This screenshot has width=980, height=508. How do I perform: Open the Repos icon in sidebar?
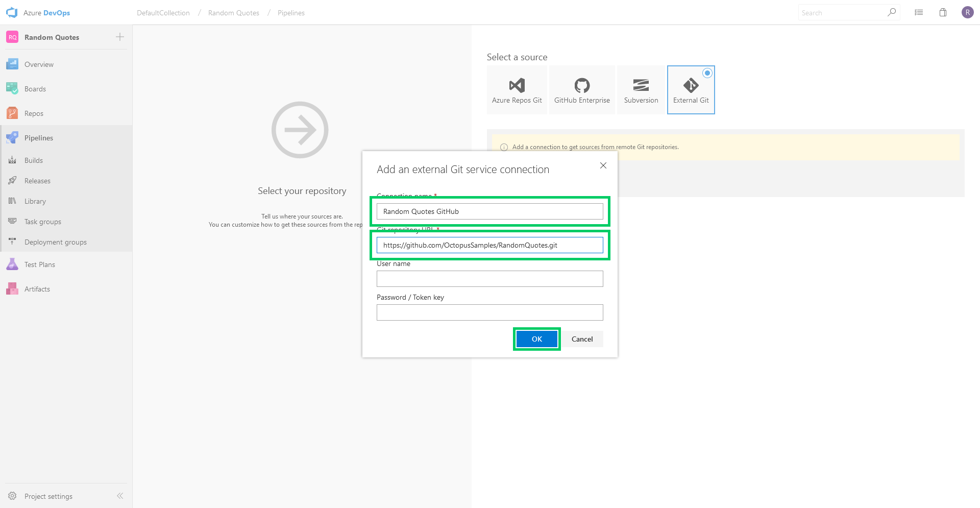(x=12, y=113)
